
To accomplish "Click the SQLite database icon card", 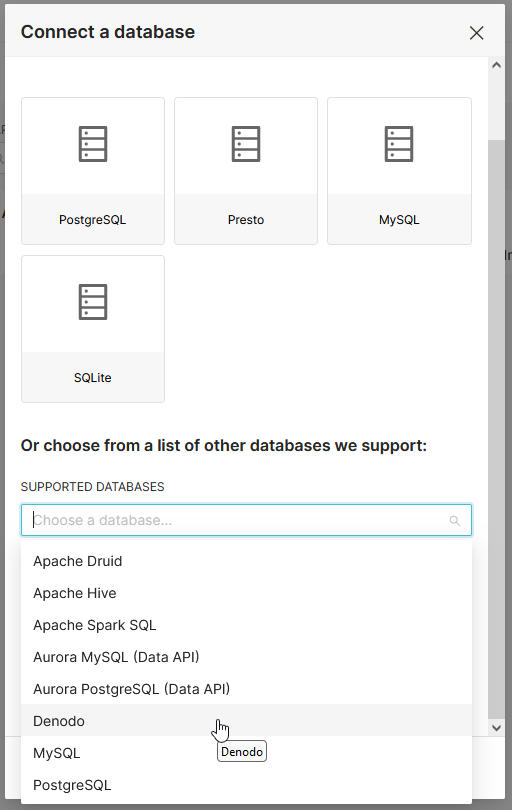I will click(x=93, y=329).
